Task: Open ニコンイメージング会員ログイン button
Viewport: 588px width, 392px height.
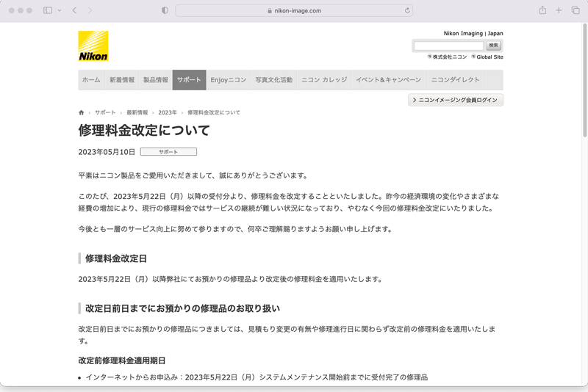Action: (x=456, y=100)
